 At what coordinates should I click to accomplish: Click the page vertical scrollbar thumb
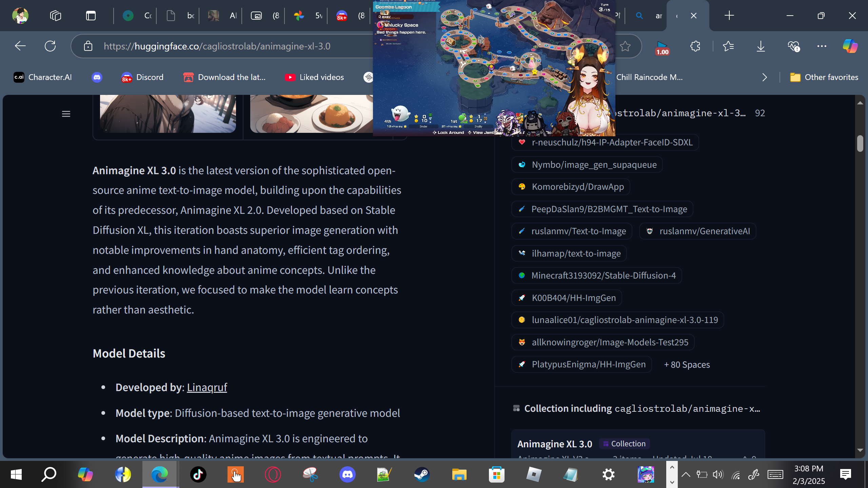click(860, 143)
